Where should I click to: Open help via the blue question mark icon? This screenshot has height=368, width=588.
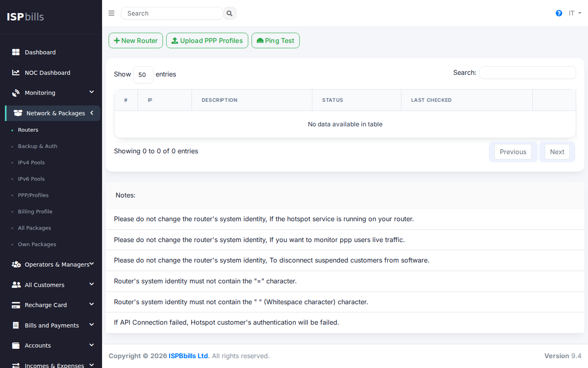[x=559, y=13]
